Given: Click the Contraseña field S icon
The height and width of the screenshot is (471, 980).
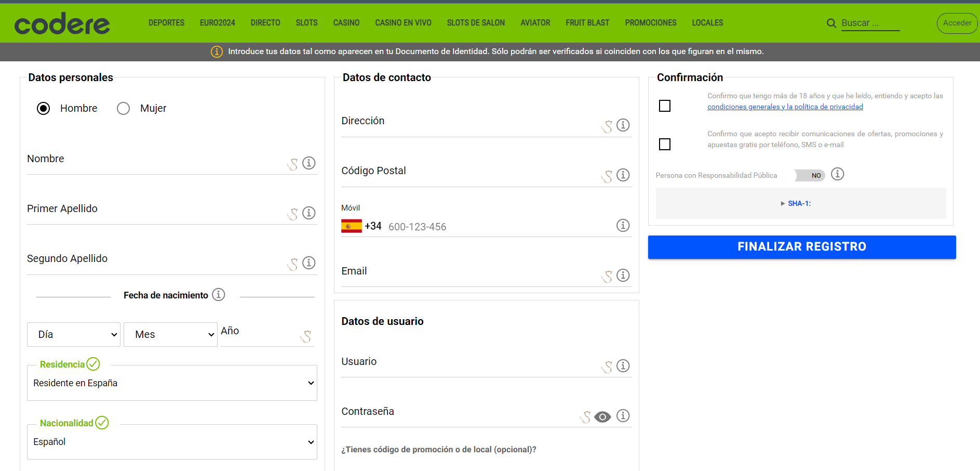Looking at the screenshot, I should [x=586, y=417].
